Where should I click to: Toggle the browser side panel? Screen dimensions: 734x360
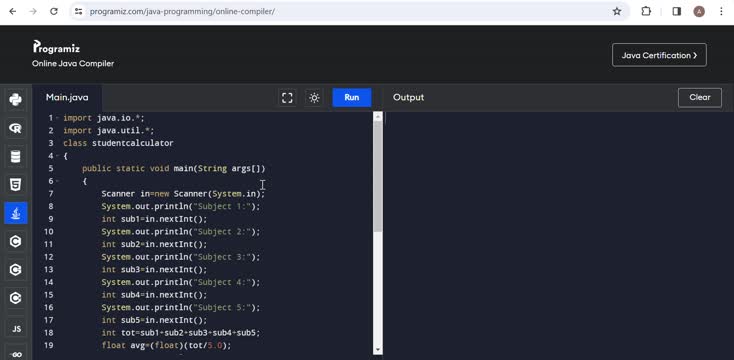tap(676, 11)
